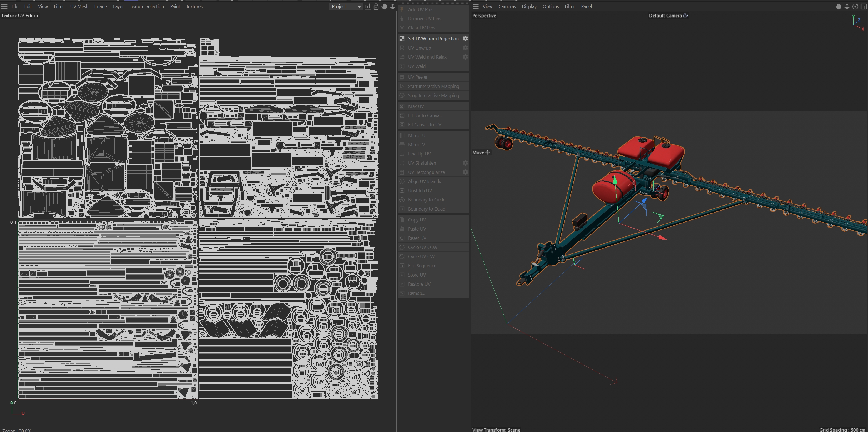868x432 pixels.
Task: Click the viewport zoom dolly arrows icon
Action: [847, 6]
